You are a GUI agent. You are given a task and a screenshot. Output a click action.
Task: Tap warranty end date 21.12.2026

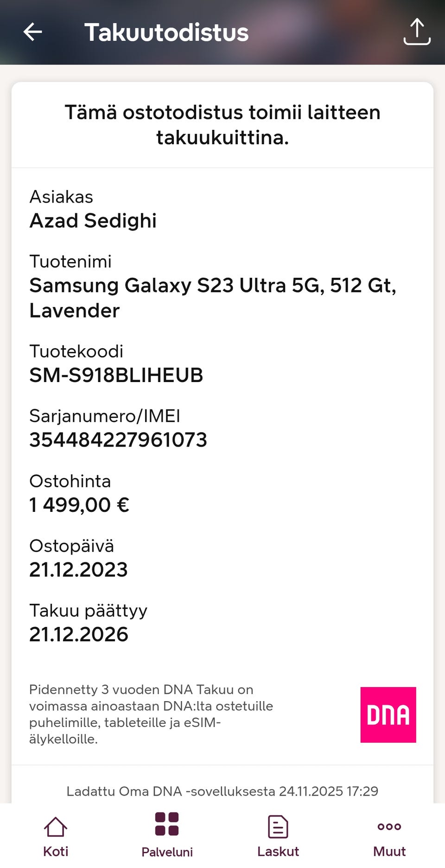click(x=79, y=634)
